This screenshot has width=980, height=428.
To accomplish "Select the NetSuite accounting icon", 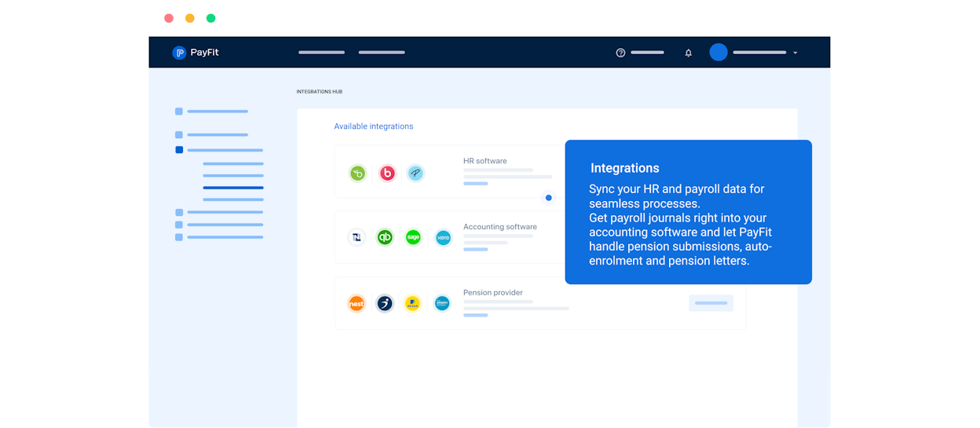I will coord(357,237).
